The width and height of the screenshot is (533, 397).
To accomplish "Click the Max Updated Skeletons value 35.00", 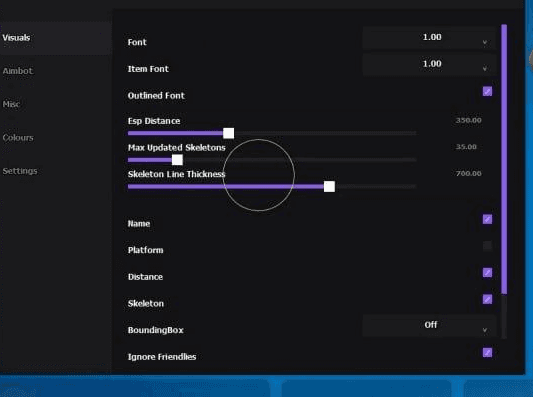I will pos(466,147).
